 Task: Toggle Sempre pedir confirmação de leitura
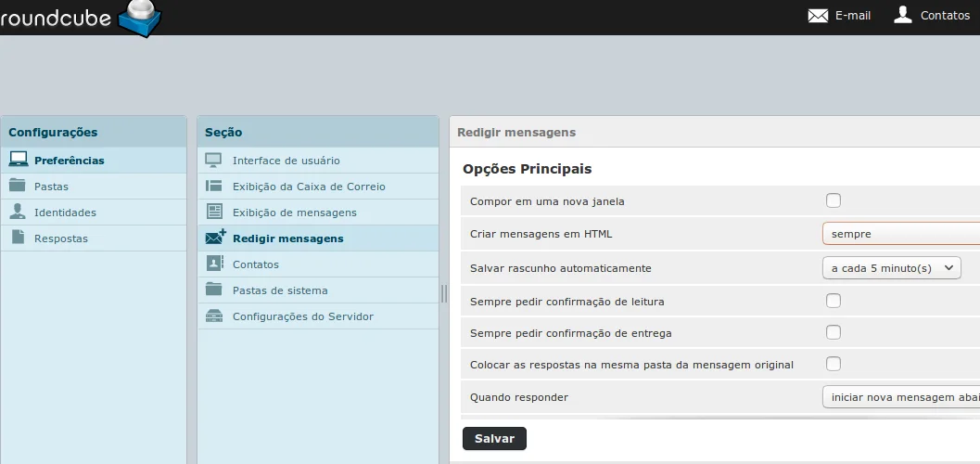(834, 301)
